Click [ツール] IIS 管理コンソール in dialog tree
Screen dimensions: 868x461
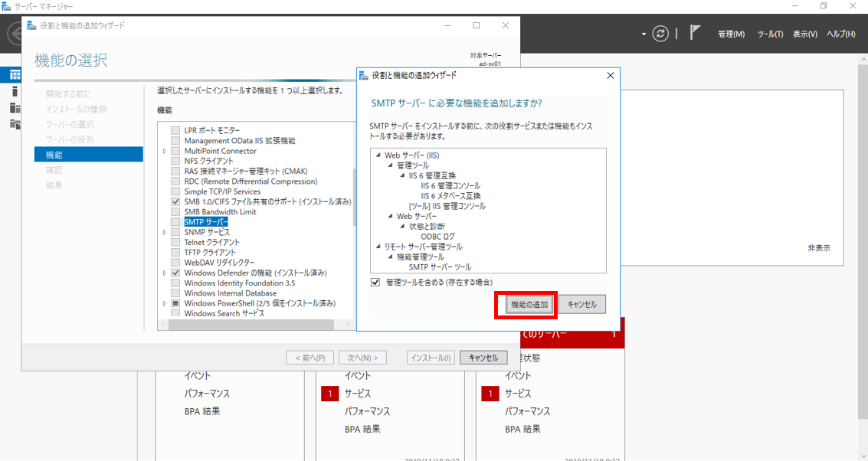(447, 206)
